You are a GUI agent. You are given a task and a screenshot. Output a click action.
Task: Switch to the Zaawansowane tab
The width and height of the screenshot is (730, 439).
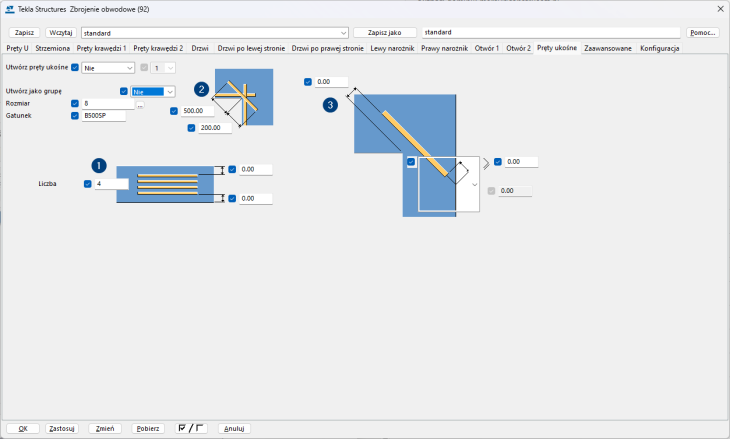pyautogui.click(x=608, y=48)
